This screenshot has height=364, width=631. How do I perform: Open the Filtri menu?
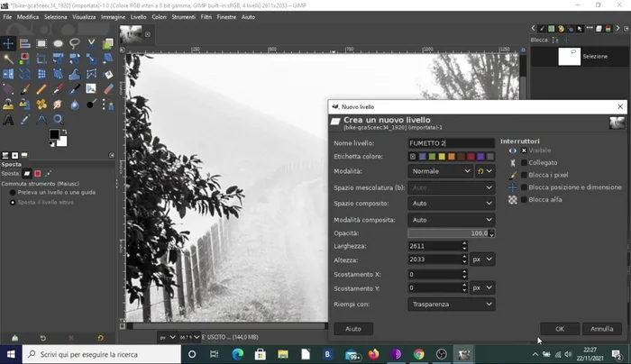point(206,17)
